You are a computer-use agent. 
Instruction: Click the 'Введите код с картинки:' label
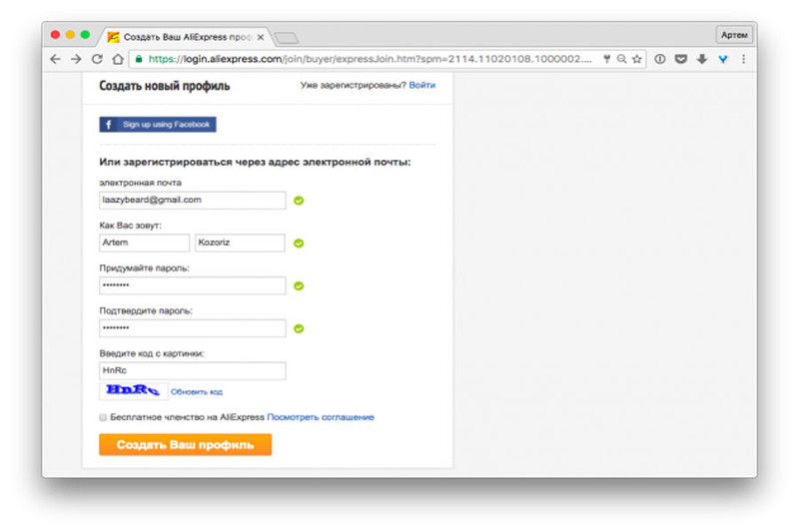coord(152,353)
